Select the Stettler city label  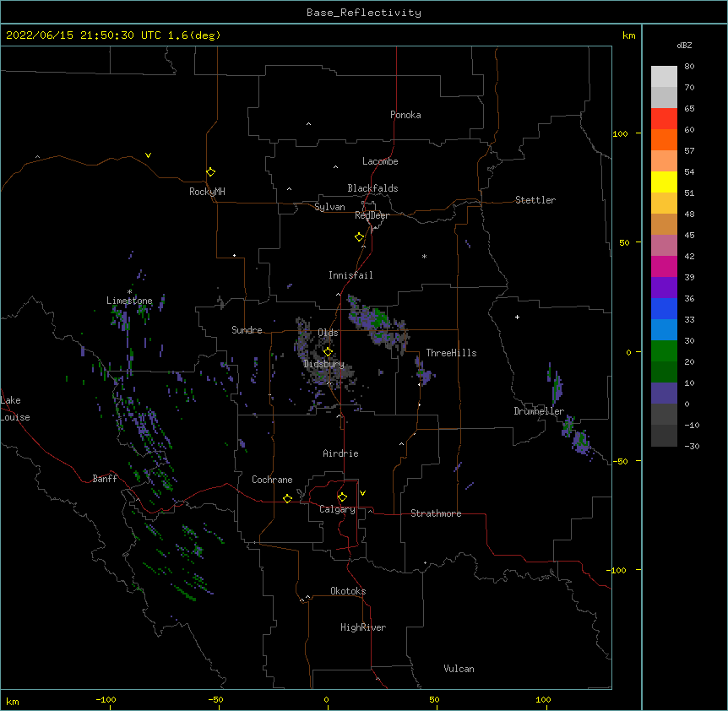point(535,200)
